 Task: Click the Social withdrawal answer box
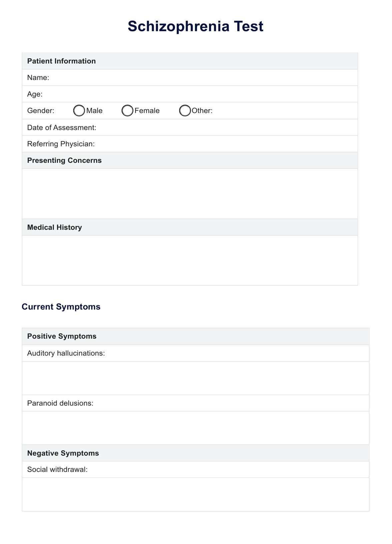pyautogui.click(x=195, y=494)
